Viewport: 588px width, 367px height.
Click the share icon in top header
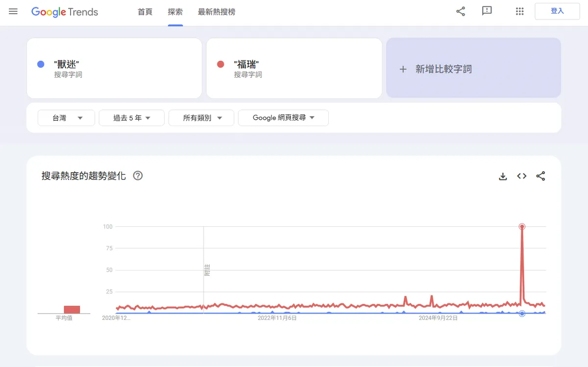point(461,11)
